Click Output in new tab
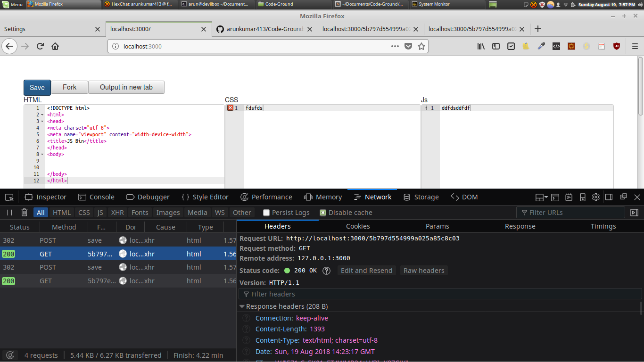The width and height of the screenshot is (644, 362). coord(126,87)
